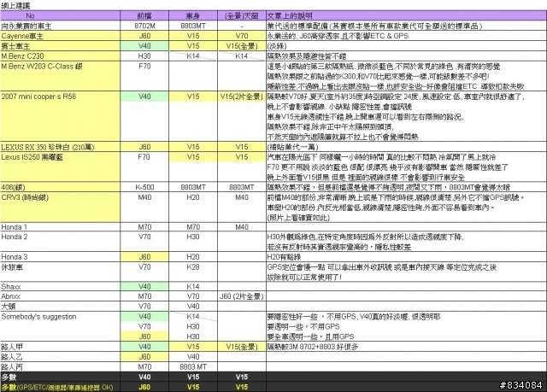Select the H30 cell in M.Benz C230 row

144,56
